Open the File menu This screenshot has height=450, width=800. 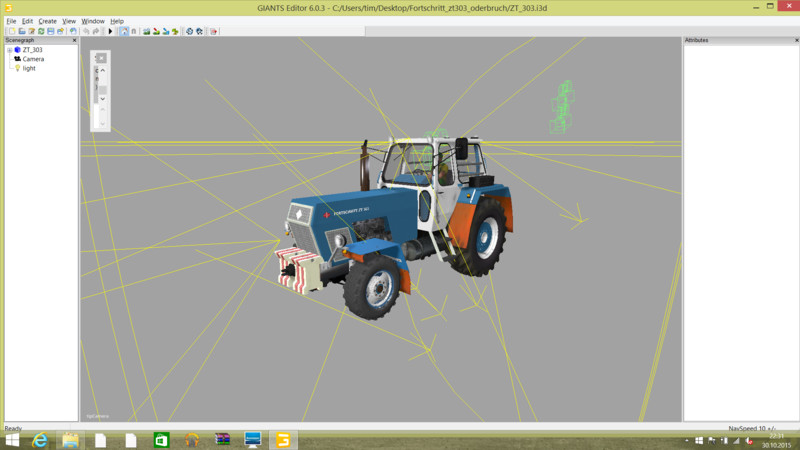pos(11,21)
